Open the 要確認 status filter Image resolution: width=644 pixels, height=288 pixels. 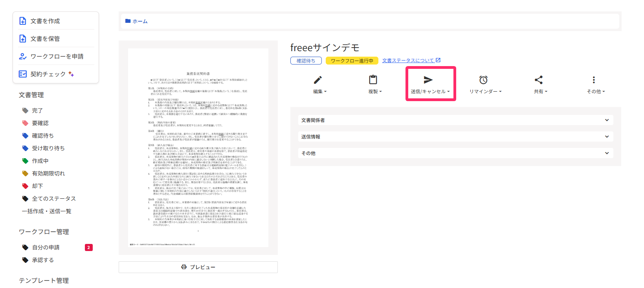(40, 123)
